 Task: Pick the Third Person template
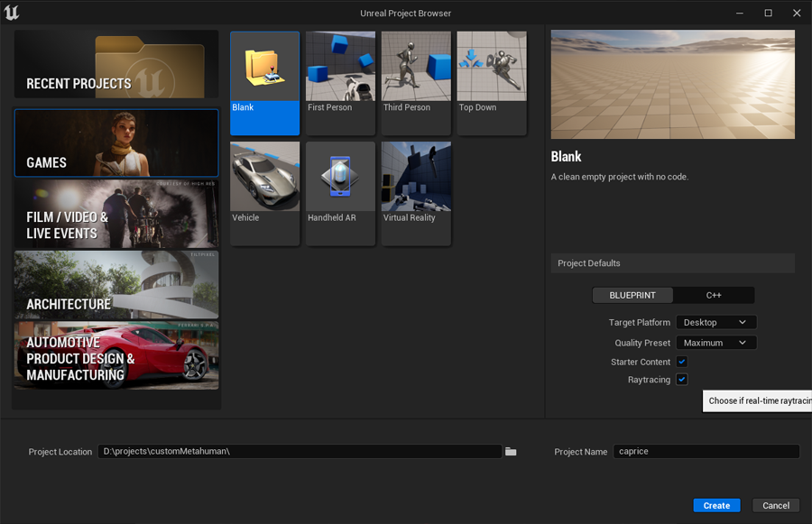pyautogui.click(x=416, y=83)
